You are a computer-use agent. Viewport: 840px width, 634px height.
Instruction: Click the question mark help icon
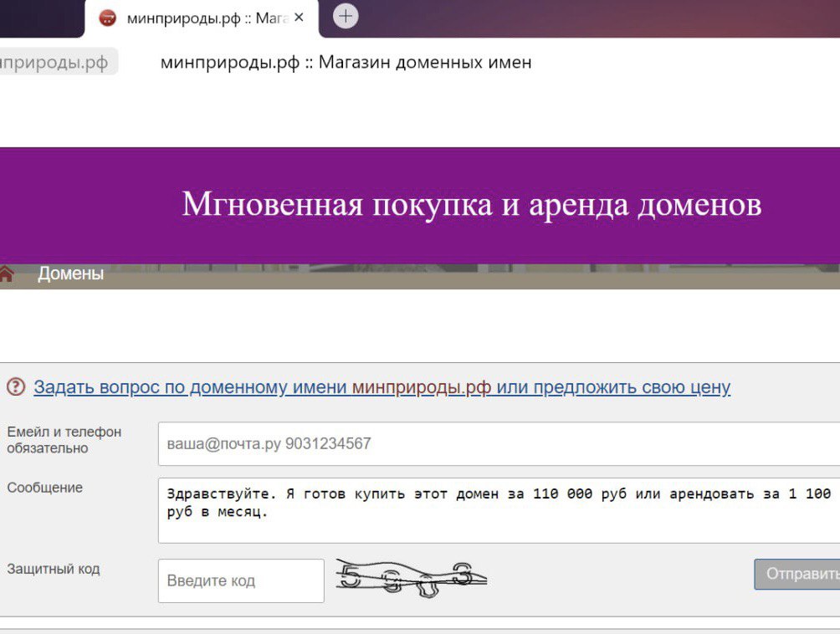point(15,387)
